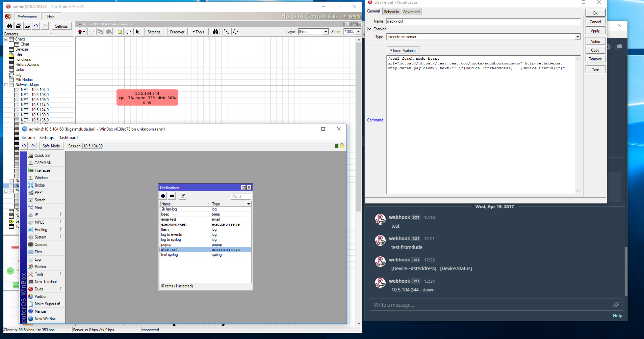This screenshot has width=644, height=339.
Task: Open CAPsMAN in WinBox sidebar
Action: click(43, 163)
